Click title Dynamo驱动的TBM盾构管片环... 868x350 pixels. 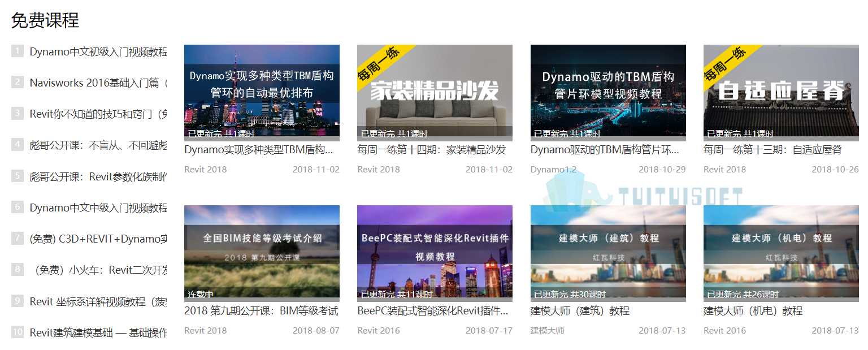(605, 150)
